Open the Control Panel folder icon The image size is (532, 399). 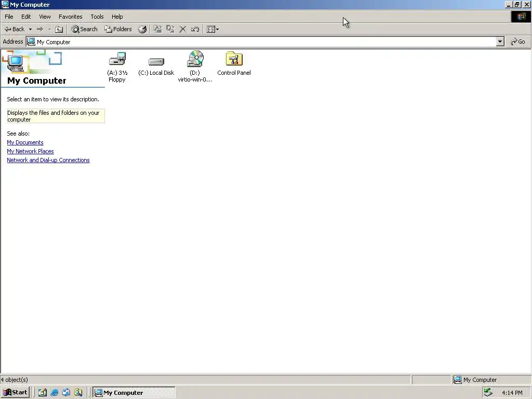[x=234, y=59]
